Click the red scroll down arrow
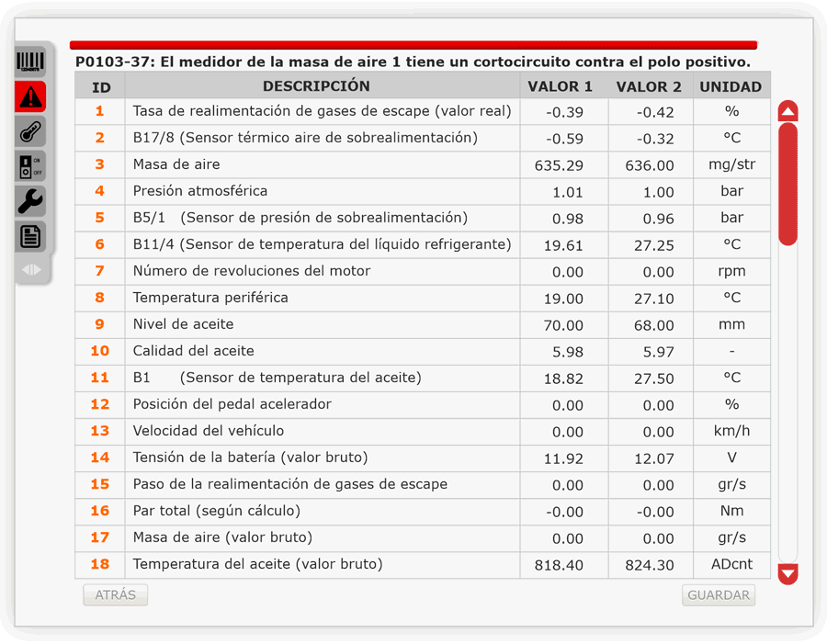 tap(788, 573)
